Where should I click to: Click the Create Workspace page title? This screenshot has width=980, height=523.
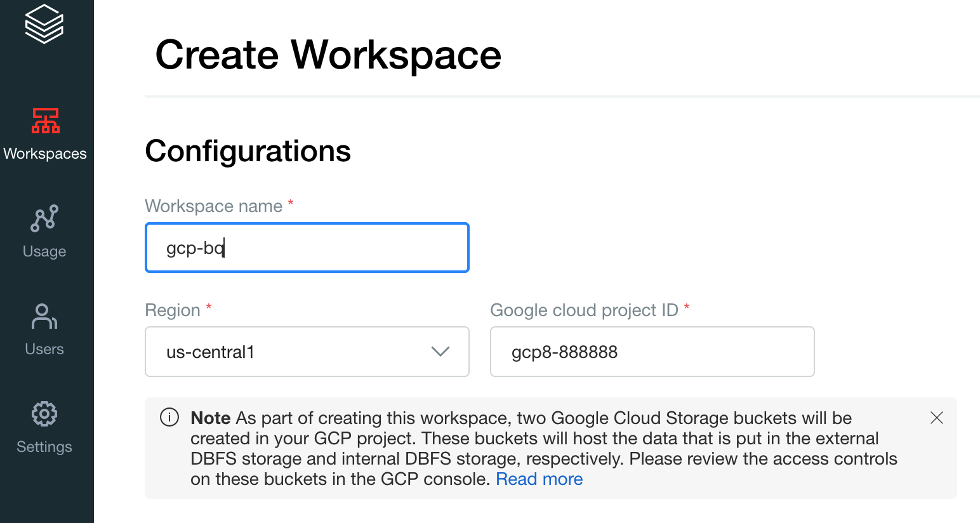[328, 55]
